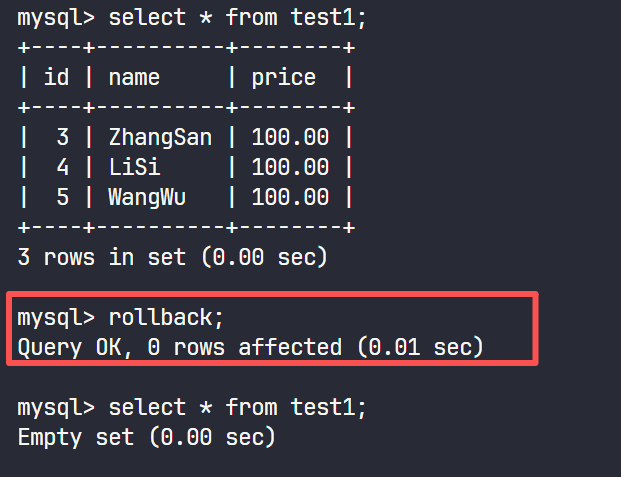
Task: Click the first select from test1 command
Action: (x=238, y=17)
